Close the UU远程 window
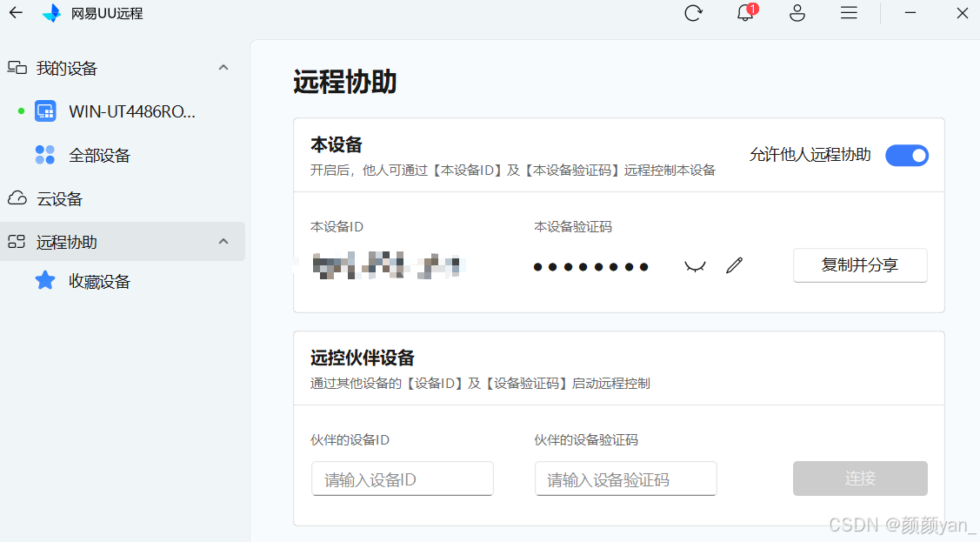The image size is (980, 542). point(963,13)
